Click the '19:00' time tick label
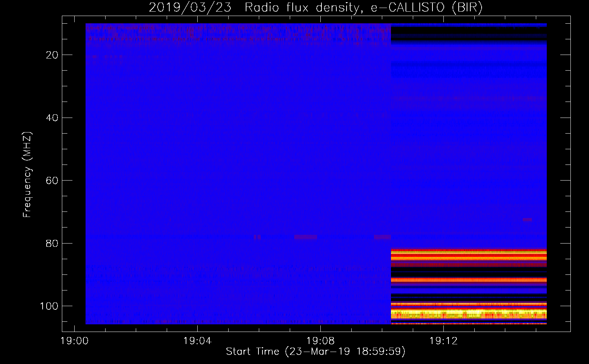 pos(75,341)
